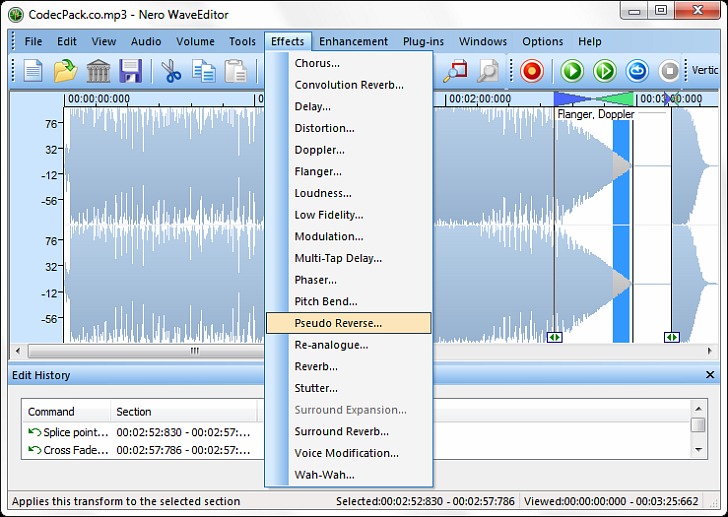This screenshot has width=728, height=517.
Task: Start recording with the red record button
Action: (x=532, y=71)
